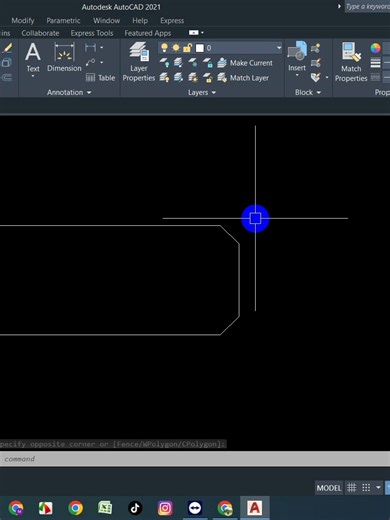Select the Dimension tool

pyautogui.click(x=64, y=57)
